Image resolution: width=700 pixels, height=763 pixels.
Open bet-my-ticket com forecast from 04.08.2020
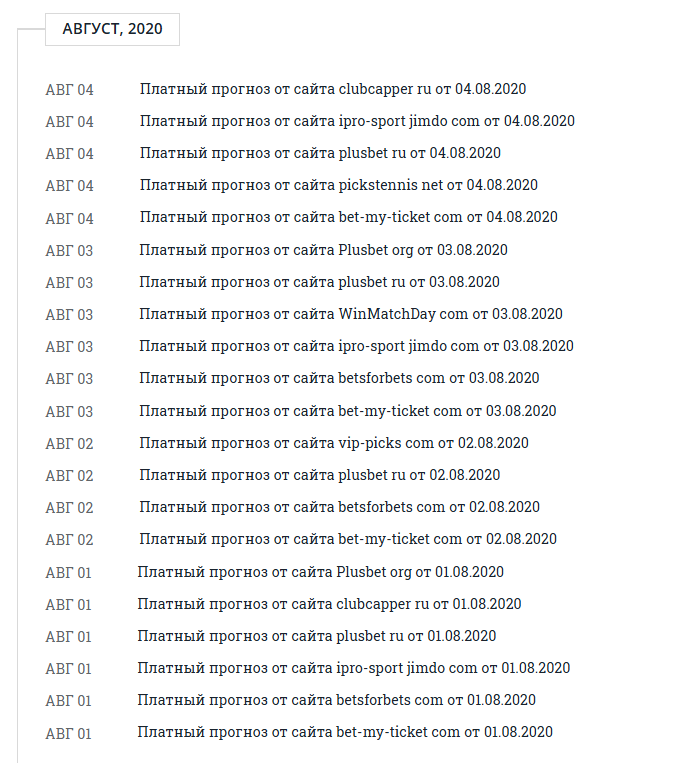coord(349,217)
